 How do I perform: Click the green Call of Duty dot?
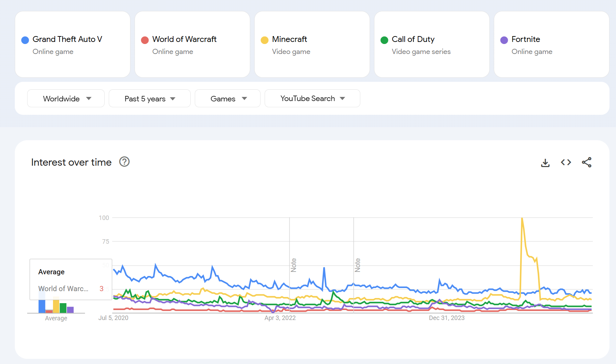pyautogui.click(x=384, y=40)
